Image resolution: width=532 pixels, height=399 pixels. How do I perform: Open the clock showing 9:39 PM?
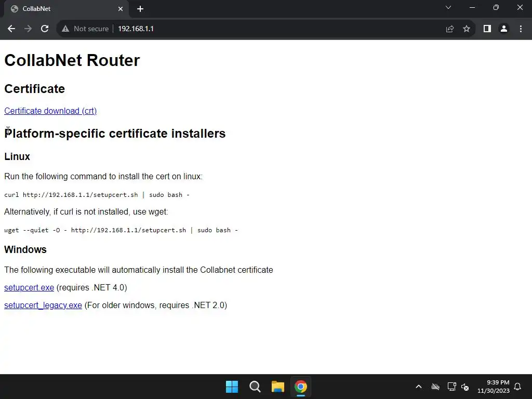click(x=494, y=387)
